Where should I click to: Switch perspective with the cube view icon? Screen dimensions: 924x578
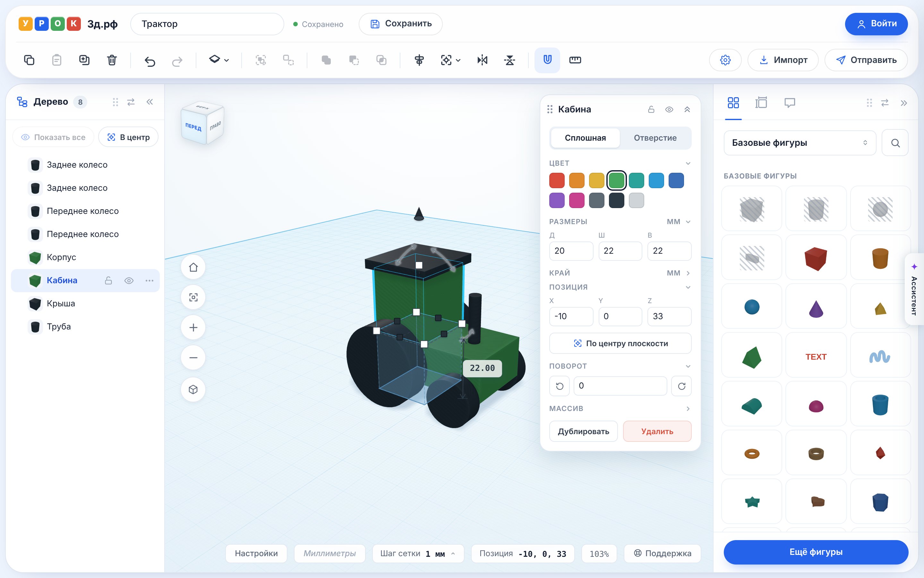pyautogui.click(x=193, y=390)
